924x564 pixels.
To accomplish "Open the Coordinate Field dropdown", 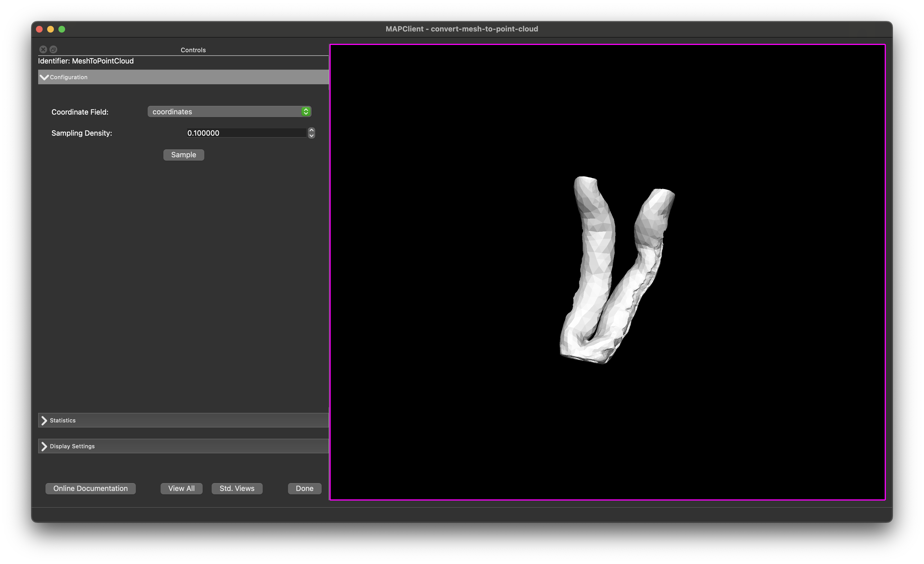I will tap(230, 112).
